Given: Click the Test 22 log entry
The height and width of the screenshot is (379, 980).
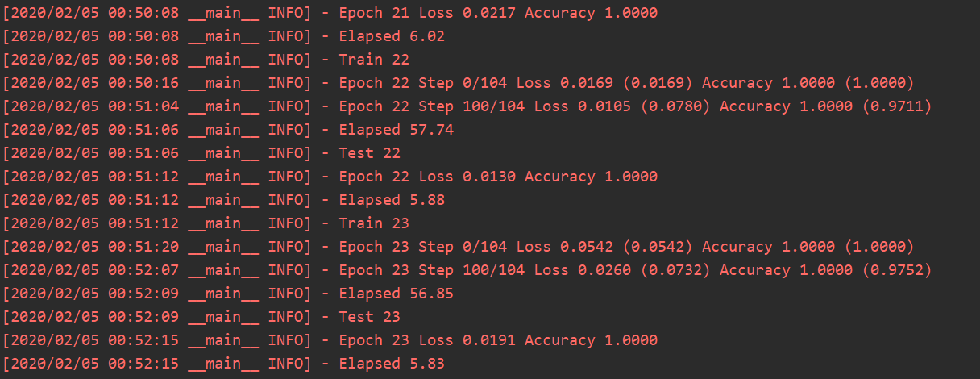Looking at the screenshot, I should tap(369, 153).
